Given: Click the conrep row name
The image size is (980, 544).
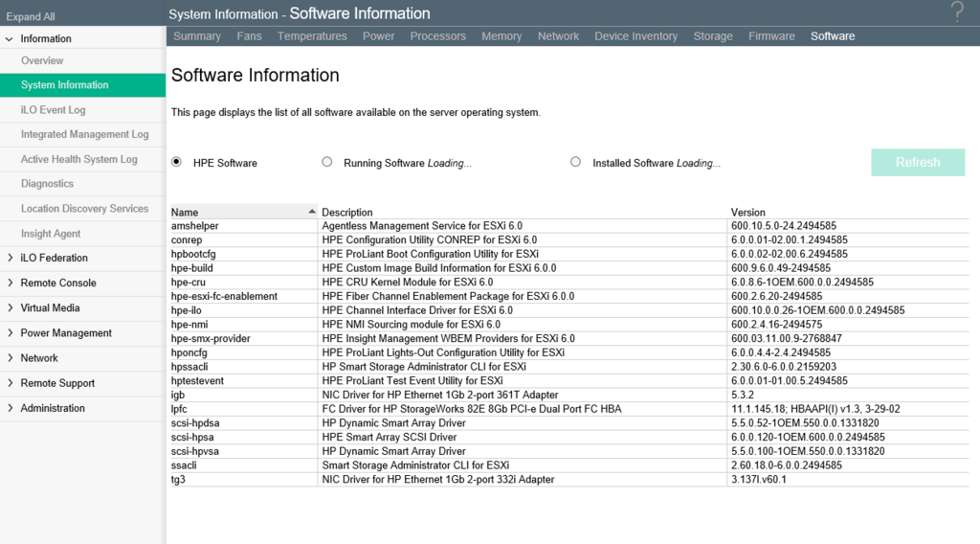Looking at the screenshot, I should 187,240.
